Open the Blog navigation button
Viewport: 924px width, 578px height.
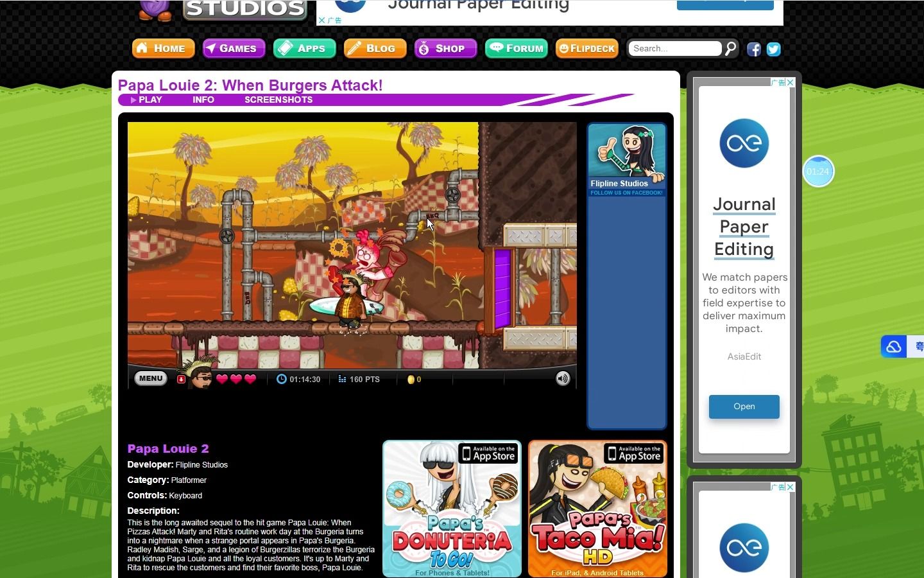click(x=375, y=48)
